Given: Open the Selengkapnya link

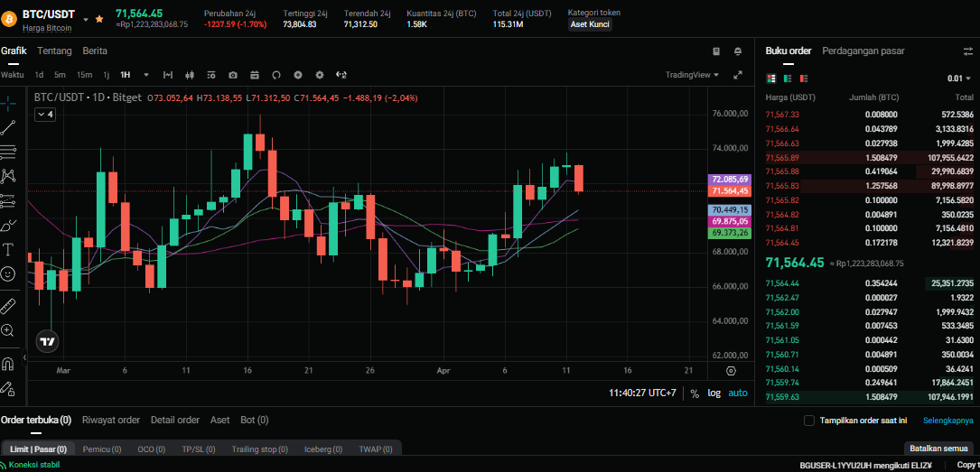Looking at the screenshot, I should pos(947,421).
